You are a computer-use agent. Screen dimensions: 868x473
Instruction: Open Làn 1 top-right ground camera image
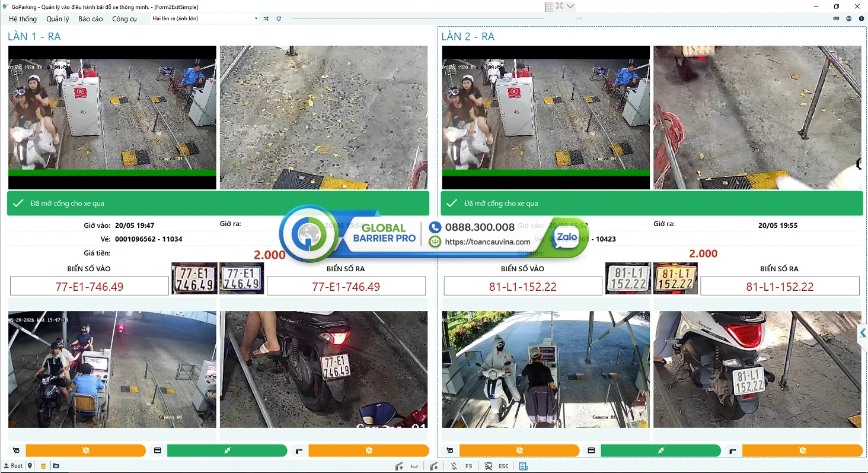click(x=324, y=118)
